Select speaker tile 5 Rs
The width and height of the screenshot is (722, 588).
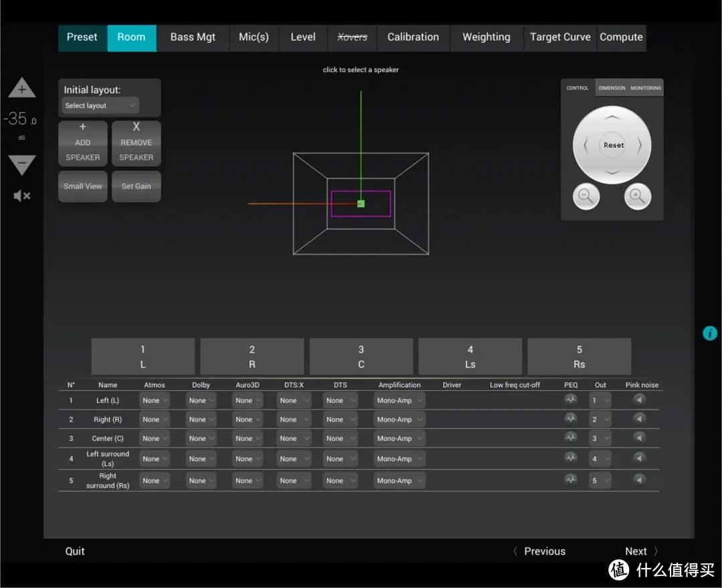coord(579,357)
